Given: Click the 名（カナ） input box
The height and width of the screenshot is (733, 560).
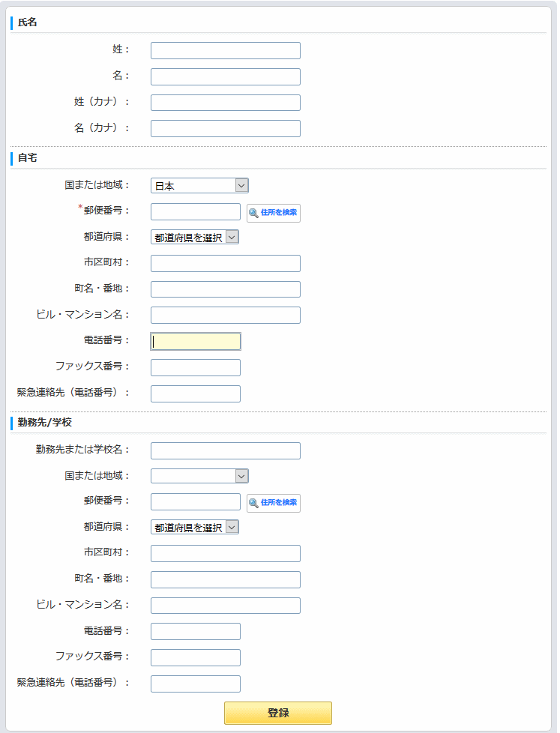Looking at the screenshot, I should click(225, 129).
